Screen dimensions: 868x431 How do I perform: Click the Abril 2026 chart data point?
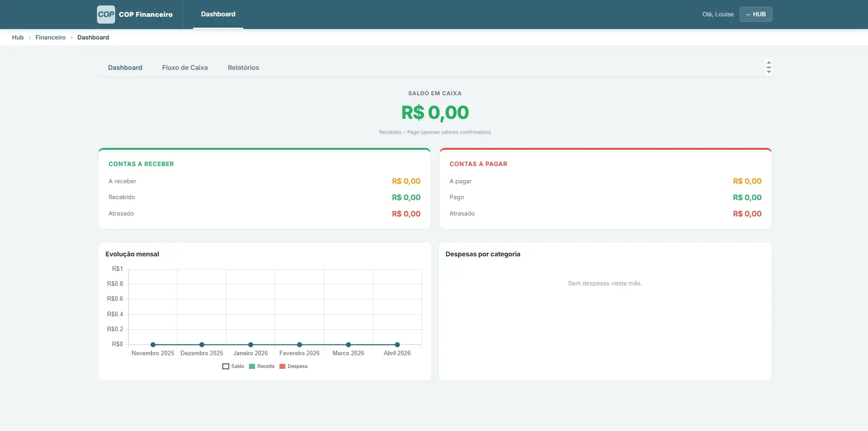[397, 345]
